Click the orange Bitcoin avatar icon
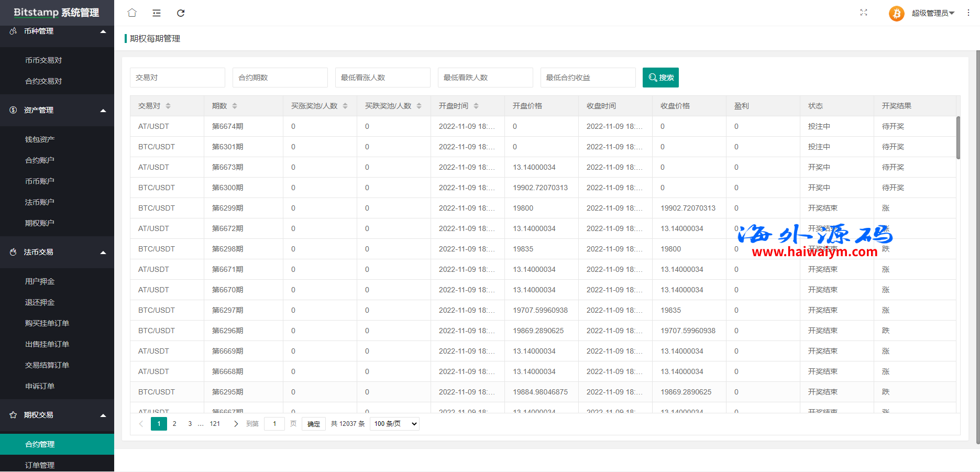This screenshot has width=980, height=472. pos(896,13)
